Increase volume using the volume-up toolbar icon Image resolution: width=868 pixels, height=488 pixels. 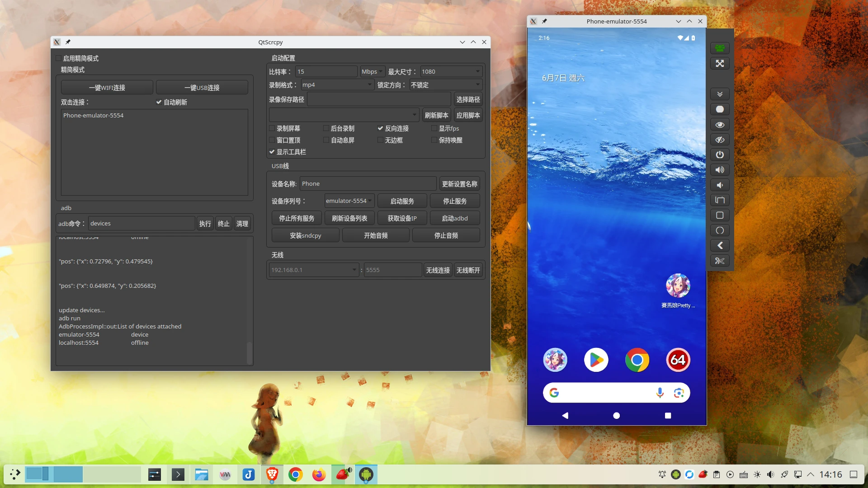(x=720, y=169)
